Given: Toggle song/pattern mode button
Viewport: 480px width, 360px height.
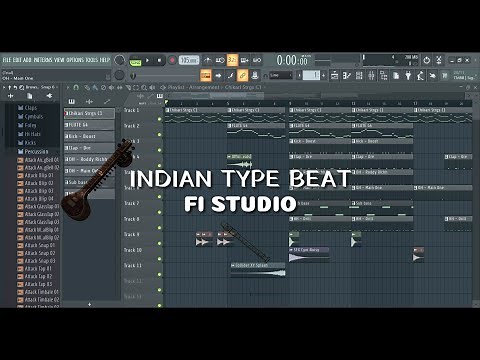Looking at the screenshot, I should [135, 62].
